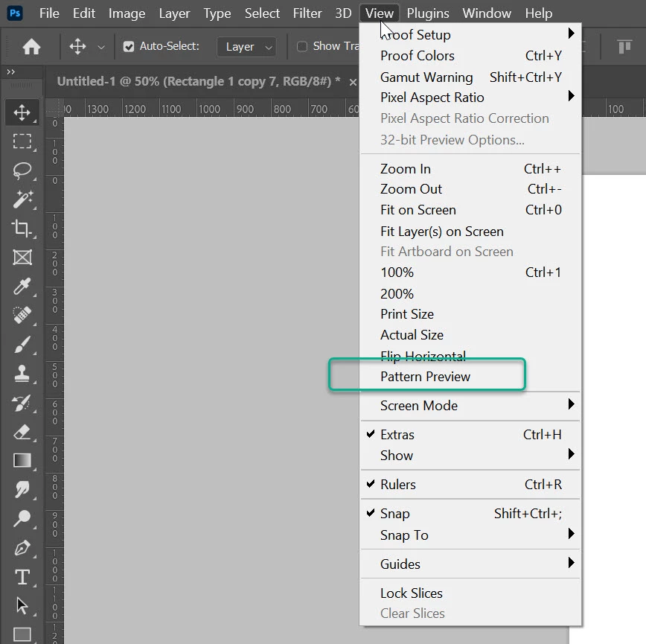Choose Fit on Screen
This screenshot has height=644, width=646.
(x=470, y=210)
